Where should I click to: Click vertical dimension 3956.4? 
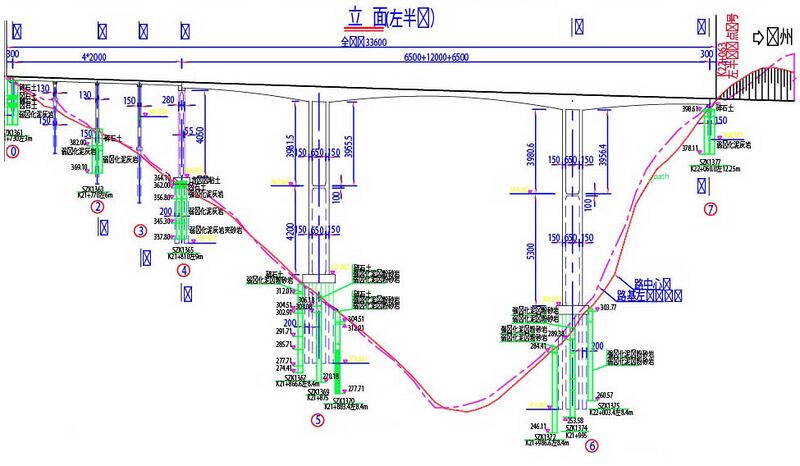604,154
